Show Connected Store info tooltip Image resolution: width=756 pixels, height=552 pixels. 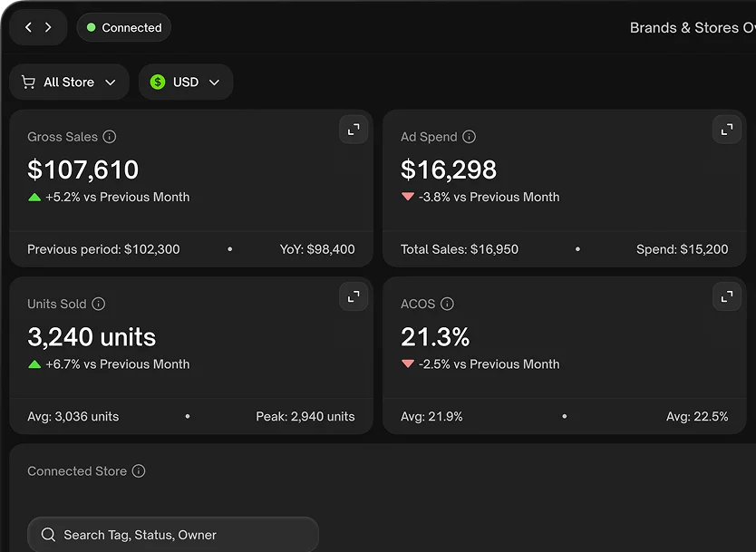pos(139,471)
